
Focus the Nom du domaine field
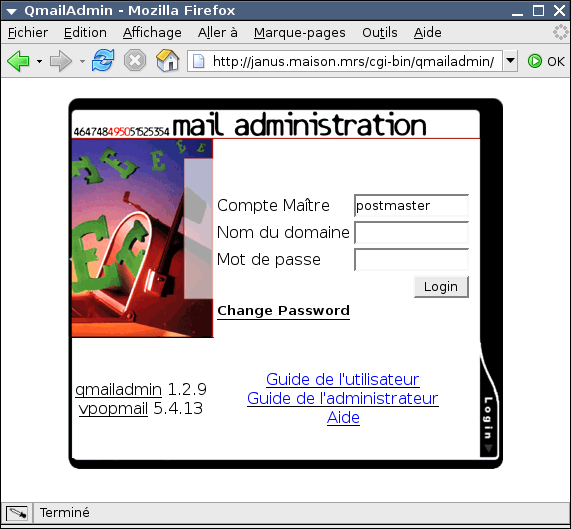tap(411, 233)
